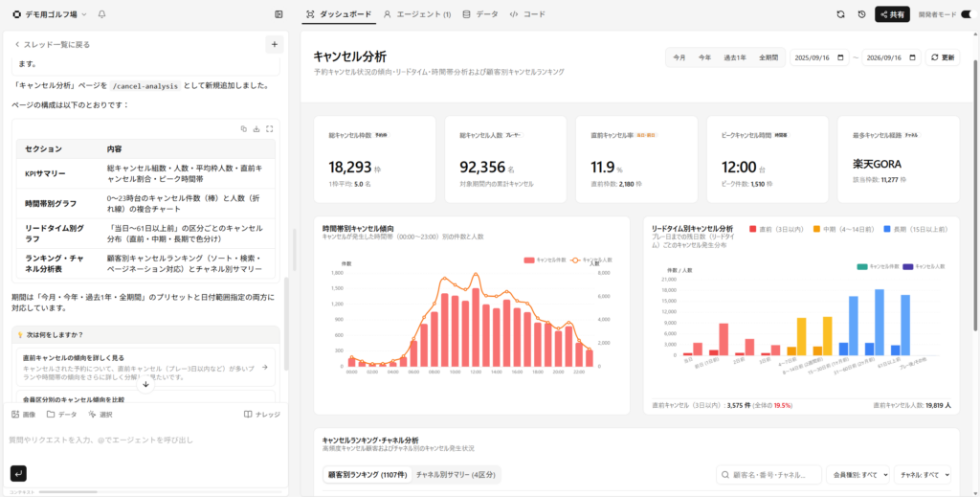Click the 画像 image attach icon
This screenshot has width=980, height=497.
click(x=15, y=415)
